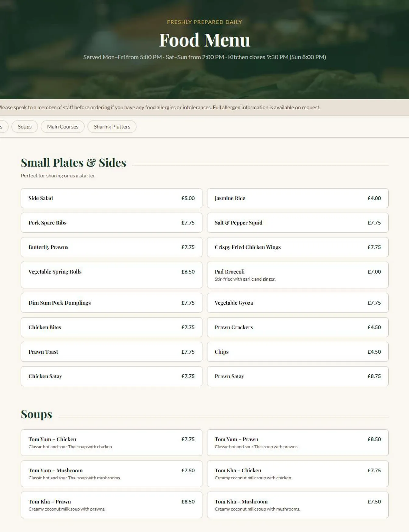Click 'Creamy coconut milk soup with mushrooms.' description

pyautogui.click(x=257, y=509)
